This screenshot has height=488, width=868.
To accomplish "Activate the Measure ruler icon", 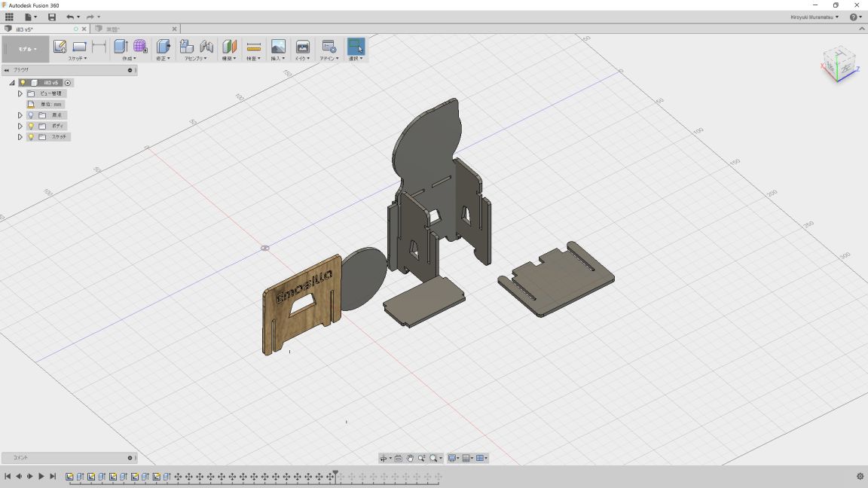I will 253,47.
